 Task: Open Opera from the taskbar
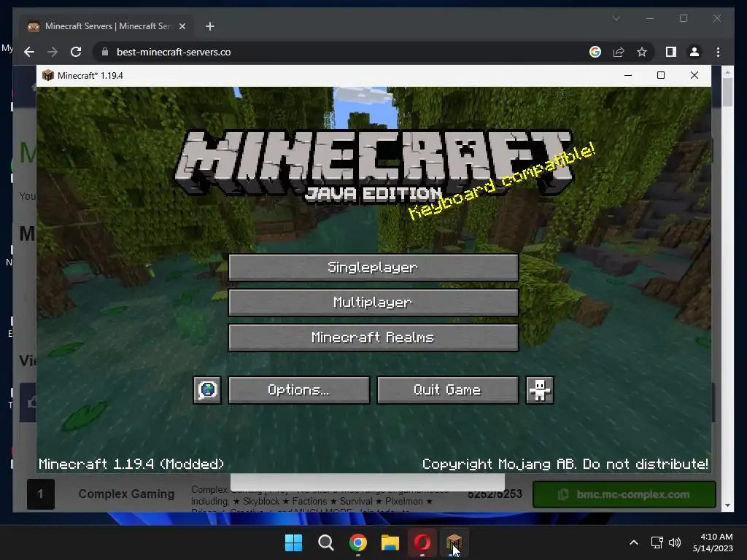[x=422, y=542]
